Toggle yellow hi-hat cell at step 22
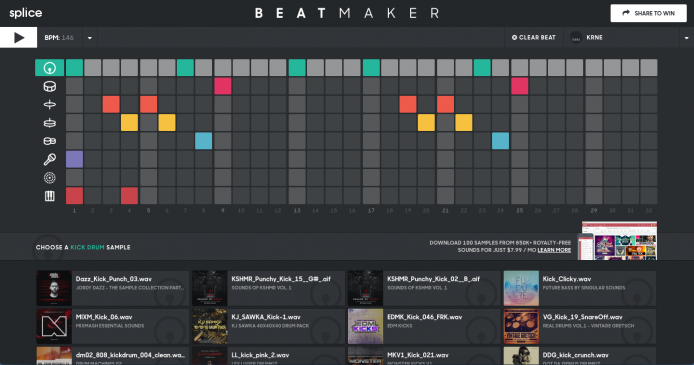Image resolution: width=694 pixels, height=365 pixels. click(463, 123)
